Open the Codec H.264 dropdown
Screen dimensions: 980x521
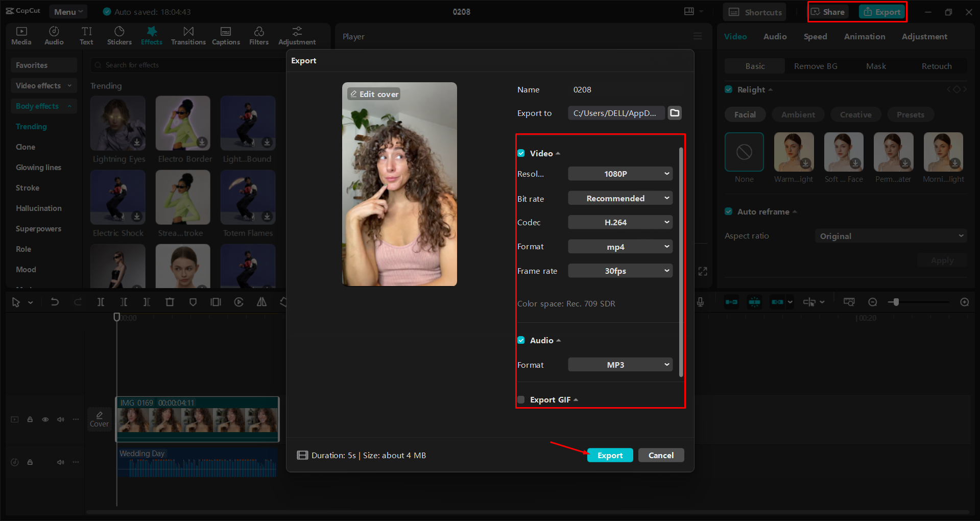pos(620,222)
